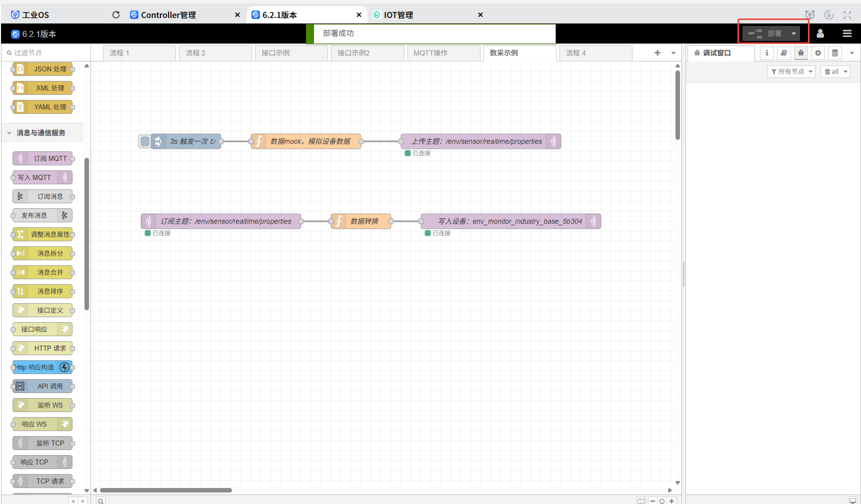Open the info sidebar tab icon
The height and width of the screenshot is (504, 861).
(x=767, y=53)
